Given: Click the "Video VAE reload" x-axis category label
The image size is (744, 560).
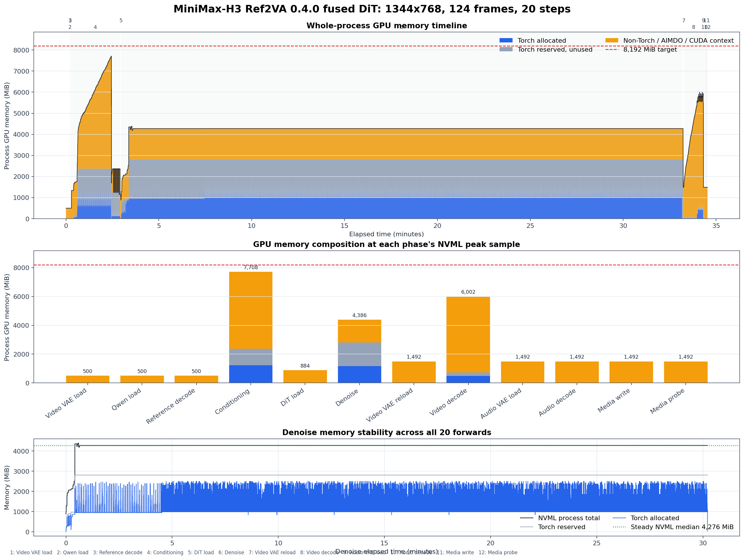Looking at the screenshot, I should [390, 405].
